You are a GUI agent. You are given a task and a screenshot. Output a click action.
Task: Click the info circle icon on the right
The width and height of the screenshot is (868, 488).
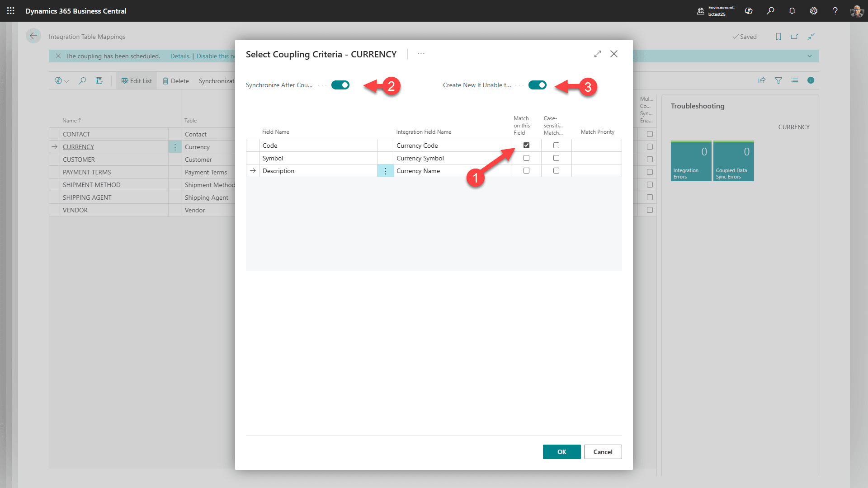[x=811, y=80]
